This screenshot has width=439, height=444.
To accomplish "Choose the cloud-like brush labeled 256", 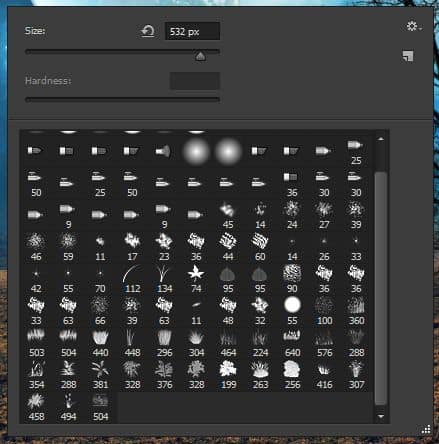I will click(292, 375).
